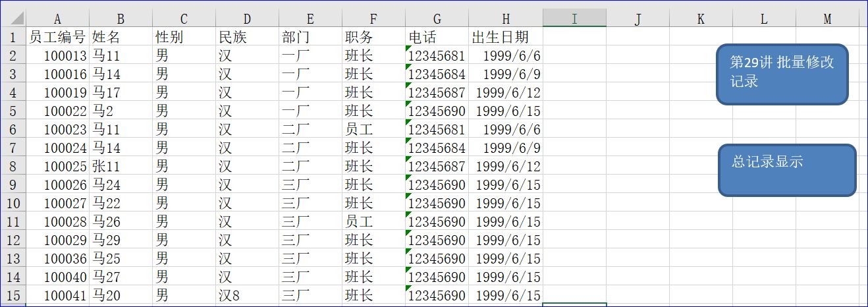Screen dimensions: 868x307
Task: Select column M header
Action: [x=827, y=18]
